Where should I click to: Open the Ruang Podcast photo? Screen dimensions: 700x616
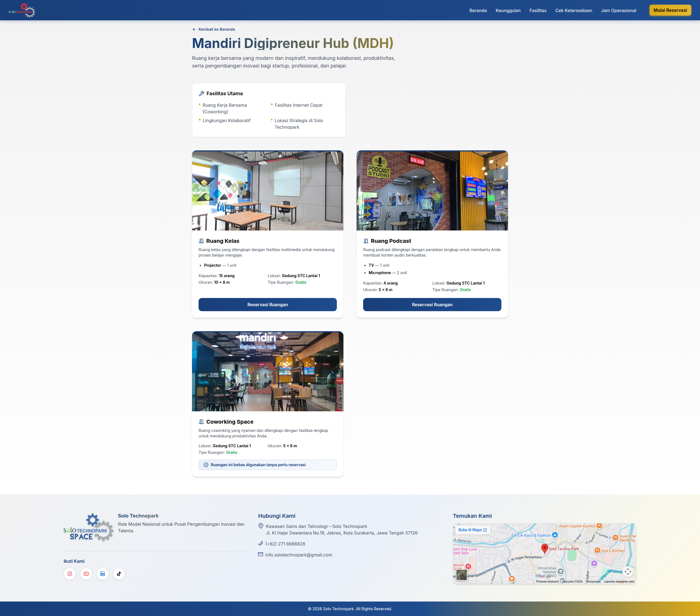(432, 190)
